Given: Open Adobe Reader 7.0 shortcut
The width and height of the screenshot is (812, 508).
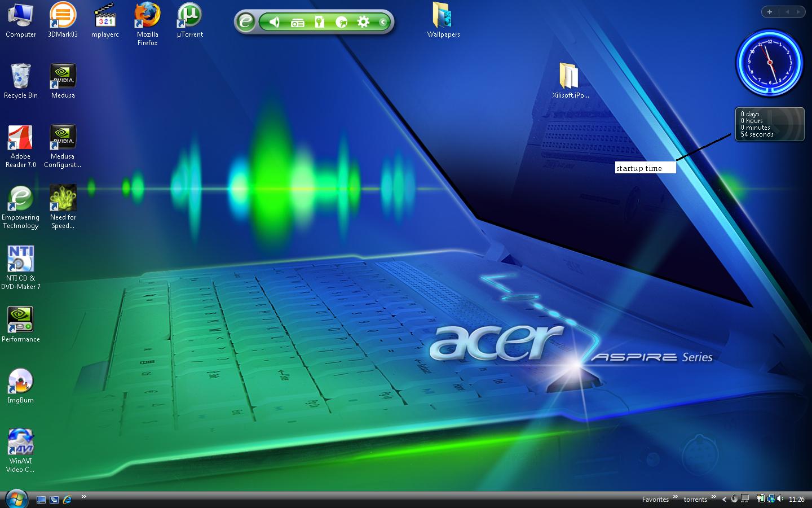Looking at the screenshot, I should click(x=20, y=146).
